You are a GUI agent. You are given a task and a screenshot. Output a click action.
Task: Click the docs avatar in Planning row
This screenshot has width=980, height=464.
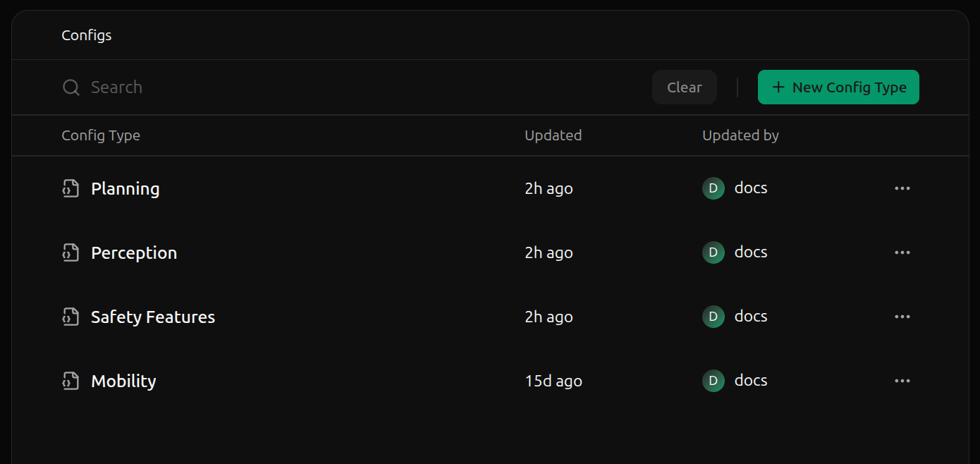point(713,188)
